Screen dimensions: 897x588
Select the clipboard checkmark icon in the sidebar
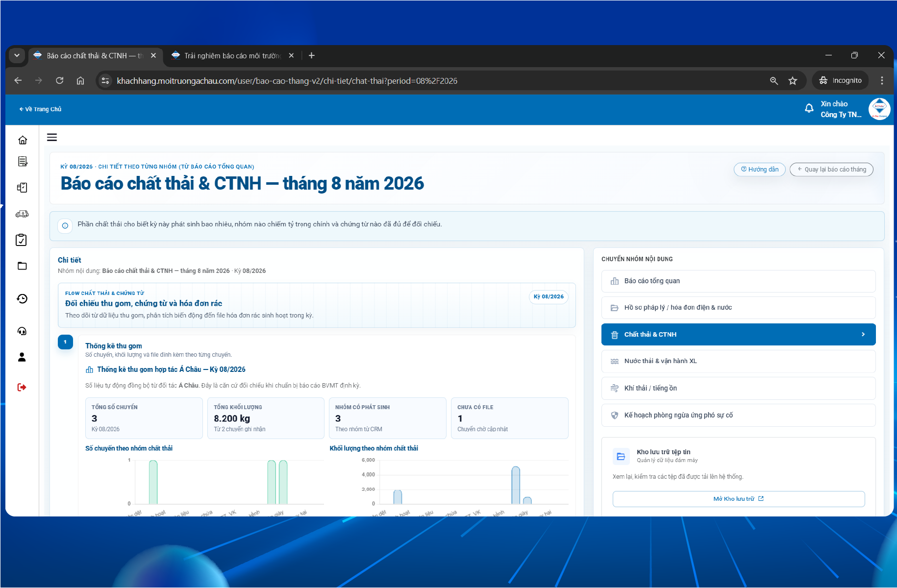22,240
